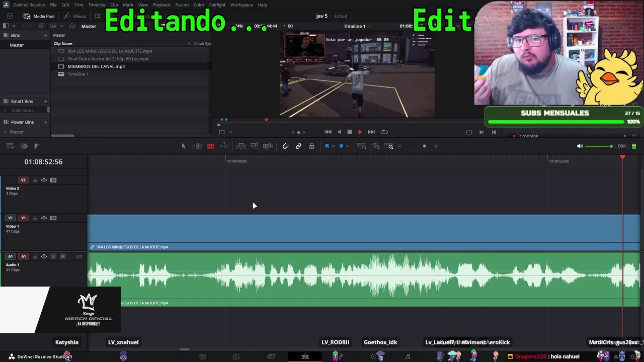Open the Timeline menu

point(97,5)
